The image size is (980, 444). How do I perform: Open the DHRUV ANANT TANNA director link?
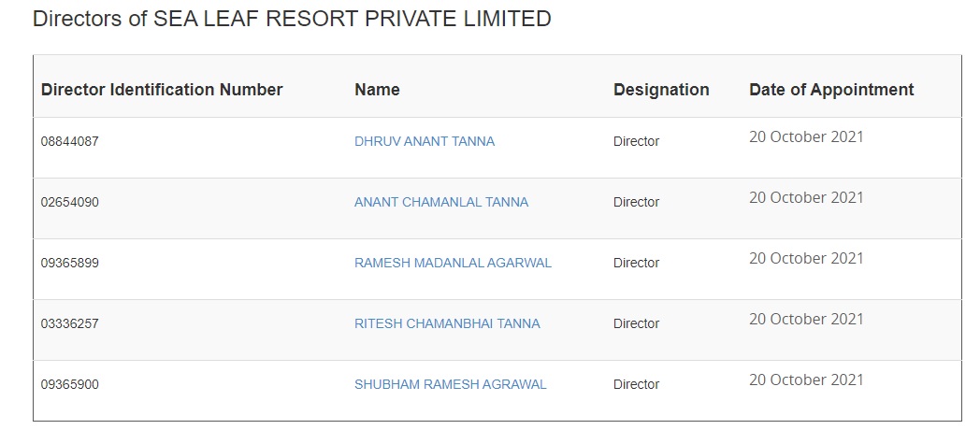coord(425,142)
